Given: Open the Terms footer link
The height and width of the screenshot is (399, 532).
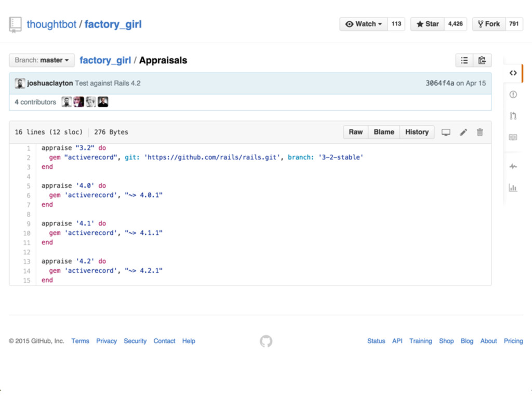Looking at the screenshot, I should 80,341.
